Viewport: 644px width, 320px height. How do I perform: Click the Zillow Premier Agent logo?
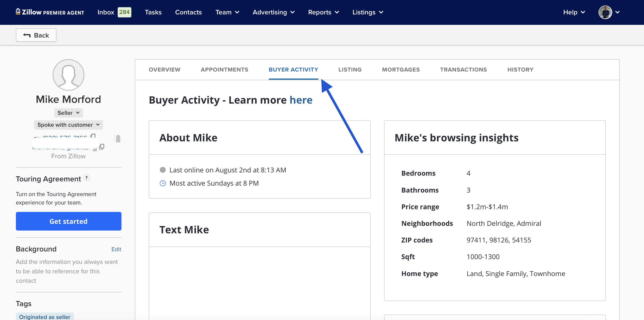(50, 12)
